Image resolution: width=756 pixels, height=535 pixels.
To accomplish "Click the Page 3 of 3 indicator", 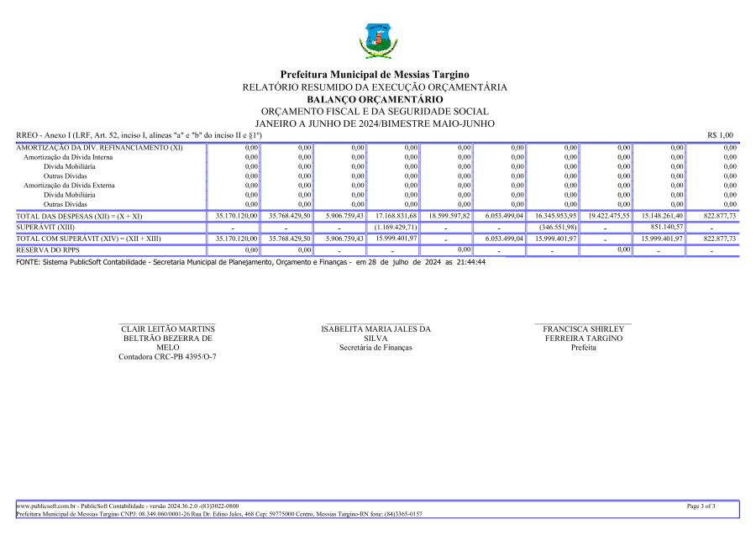I will (701, 506).
